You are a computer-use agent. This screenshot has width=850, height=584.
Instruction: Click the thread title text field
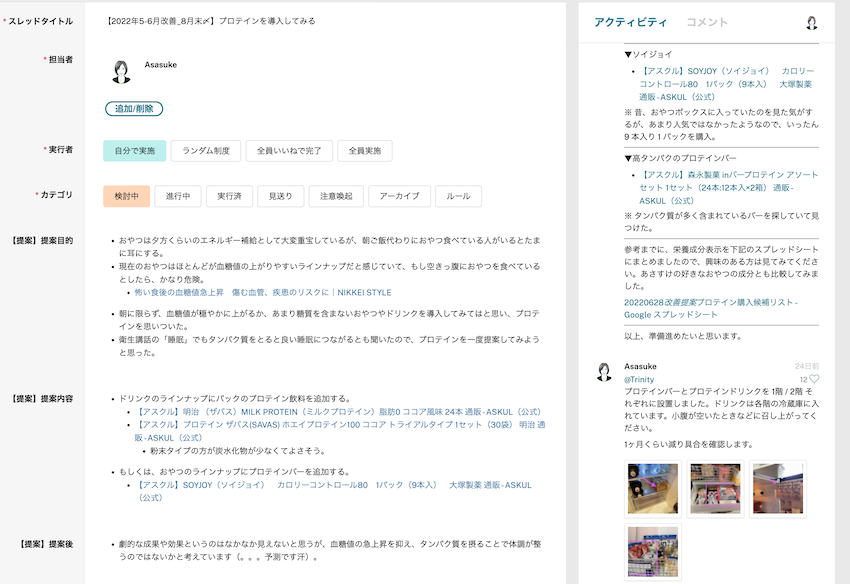tap(330, 21)
